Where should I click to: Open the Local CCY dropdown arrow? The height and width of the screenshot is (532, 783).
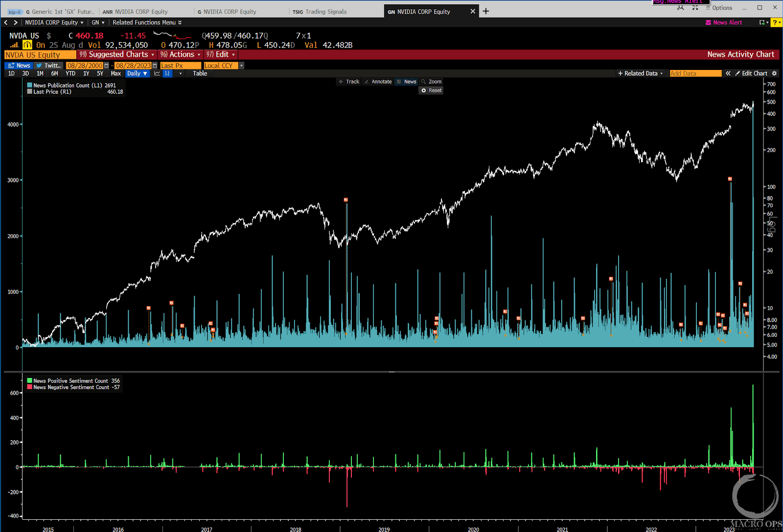tap(241, 66)
